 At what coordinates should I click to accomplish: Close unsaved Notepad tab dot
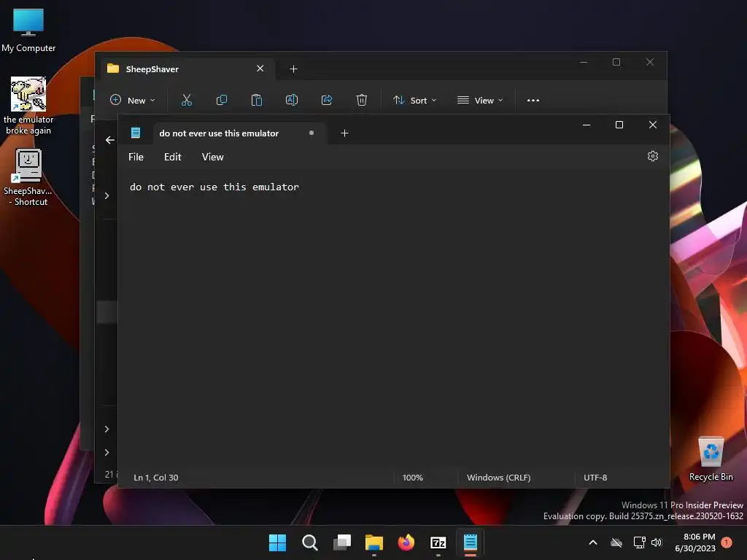(x=311, y=133)
